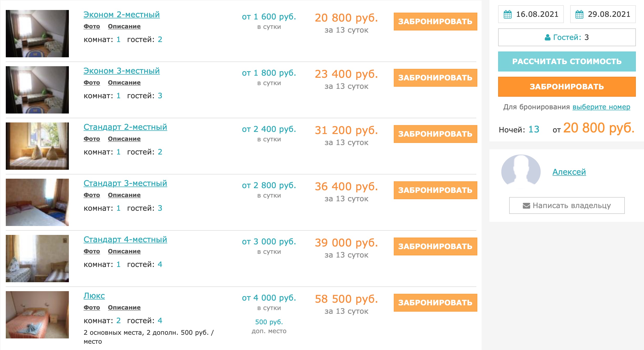
Task: Open the Стандарт 4-местный room thumbnail
Action: 37,258
